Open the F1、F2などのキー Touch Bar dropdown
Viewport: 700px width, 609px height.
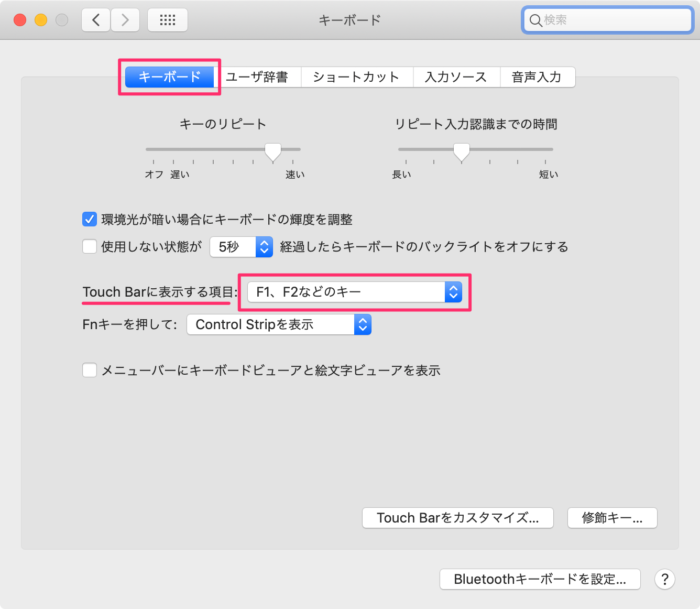(355, 292)
